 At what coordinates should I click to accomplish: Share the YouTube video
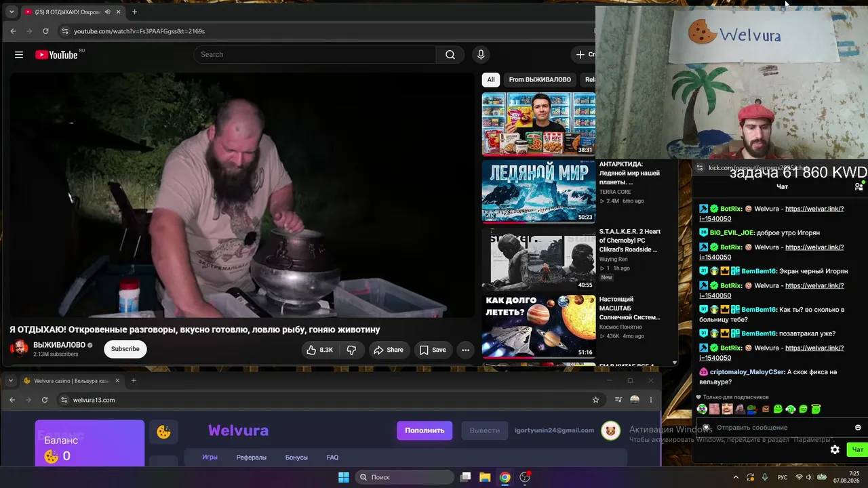(x=389, y=350)
